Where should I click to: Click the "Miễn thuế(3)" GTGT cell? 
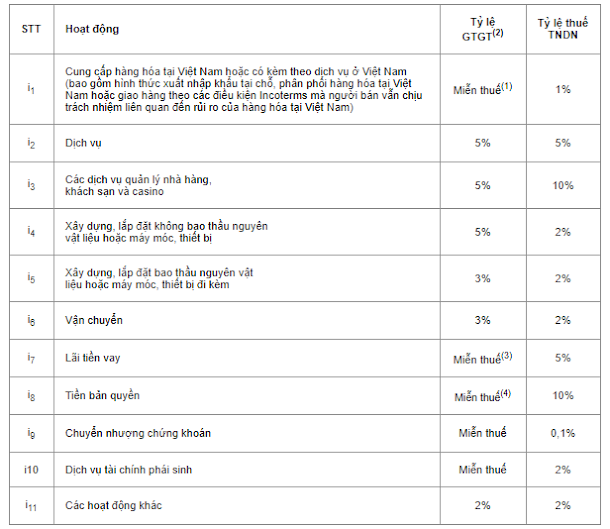[x=483, y=358]
